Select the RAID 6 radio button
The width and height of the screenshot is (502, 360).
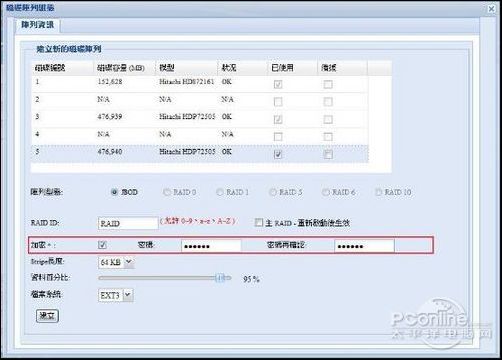[325, 192]
